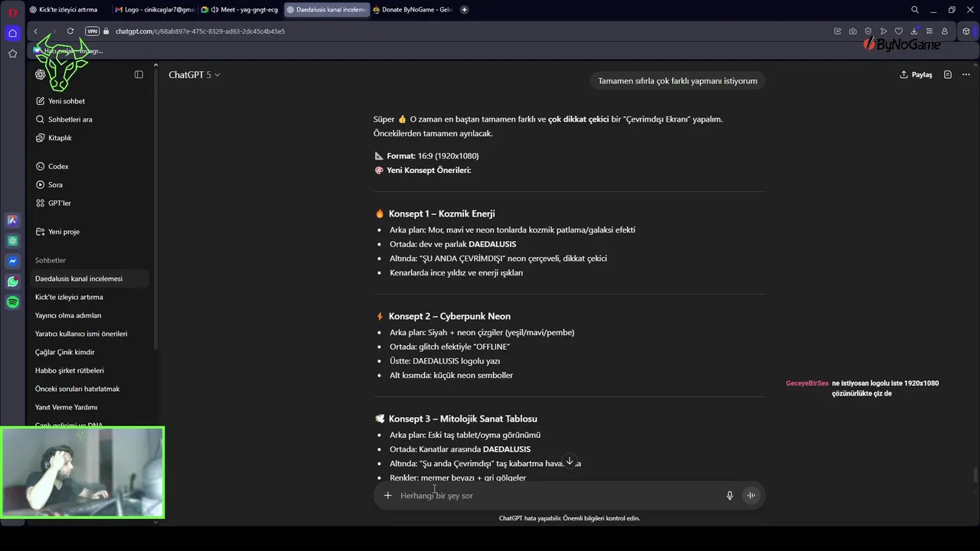Screen dimensions: 980x551
Task: Open the Opera start page home icon
Action: [12, 33]
